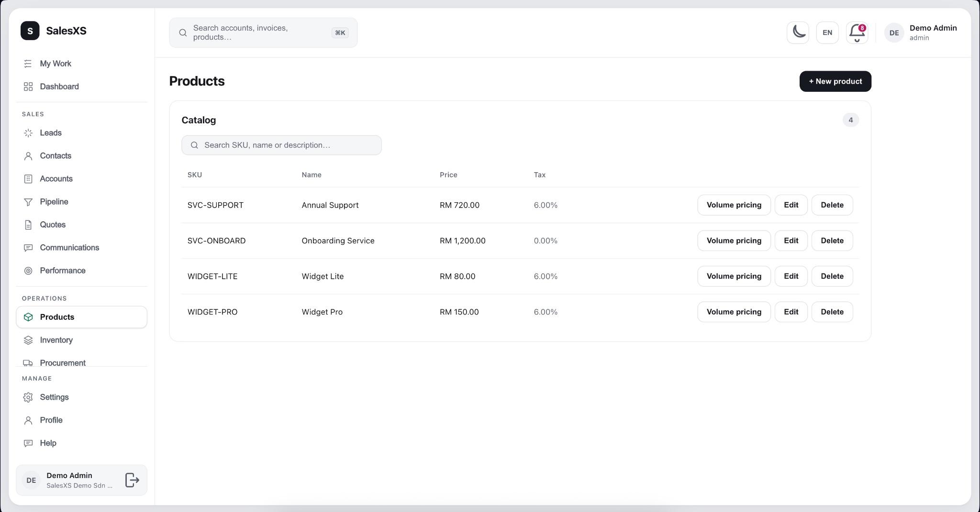Viewport: 980px width, 512px height.
Task: Click the Communications chat icon
Action: pos(28,248)
